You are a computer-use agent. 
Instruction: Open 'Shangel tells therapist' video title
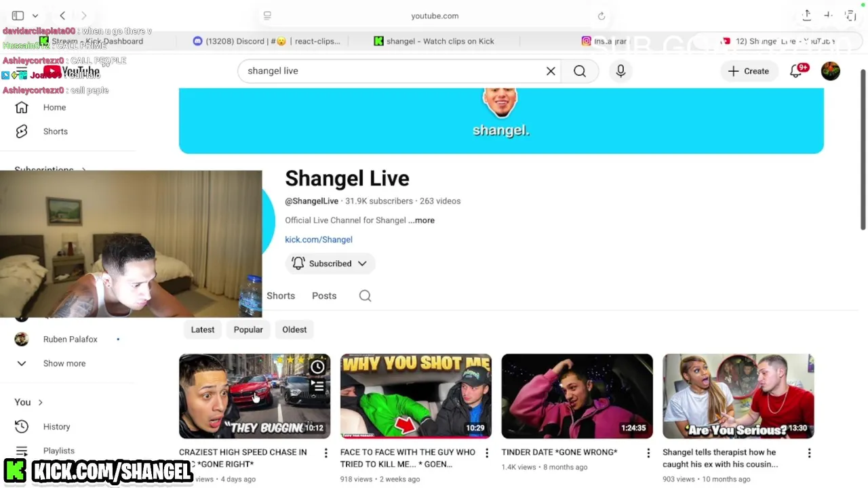click(x=720, y=458)
